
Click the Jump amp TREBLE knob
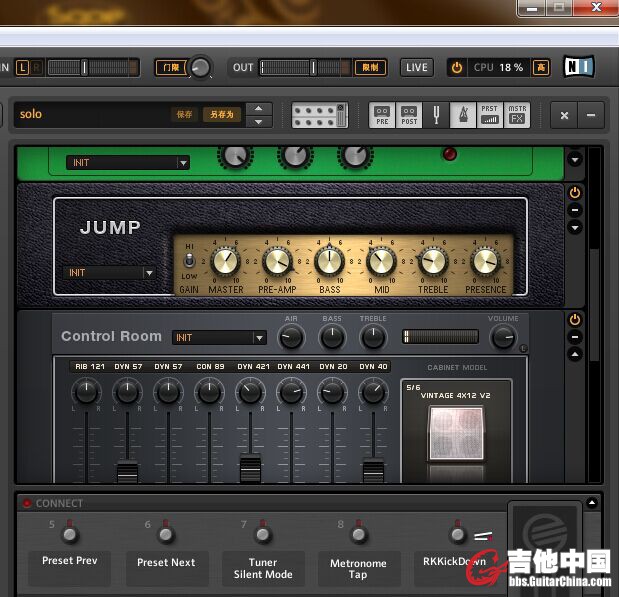[433, 262]
